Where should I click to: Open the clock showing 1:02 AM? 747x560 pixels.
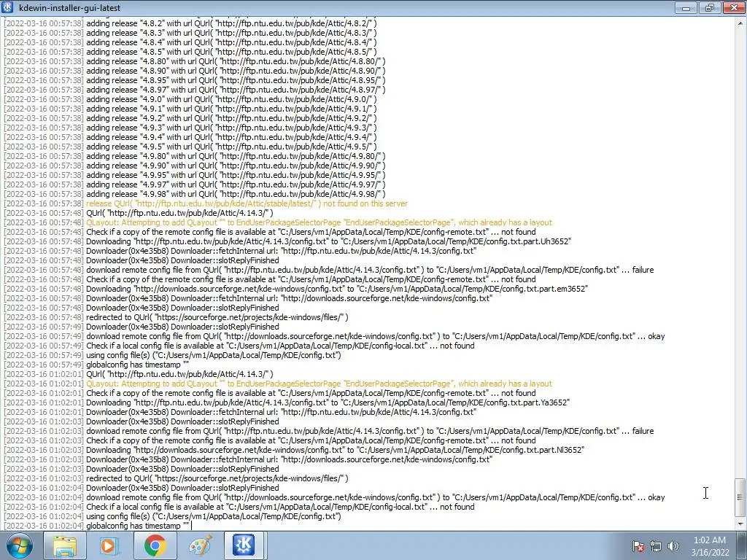pyautogui.click(x=710, y=546)
